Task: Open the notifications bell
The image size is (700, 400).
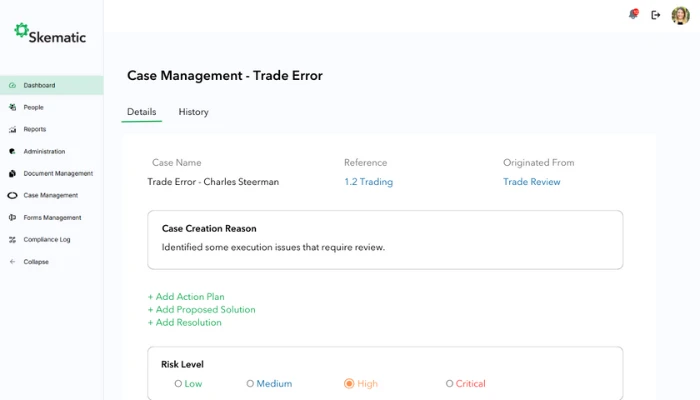Action: [632, 15]
